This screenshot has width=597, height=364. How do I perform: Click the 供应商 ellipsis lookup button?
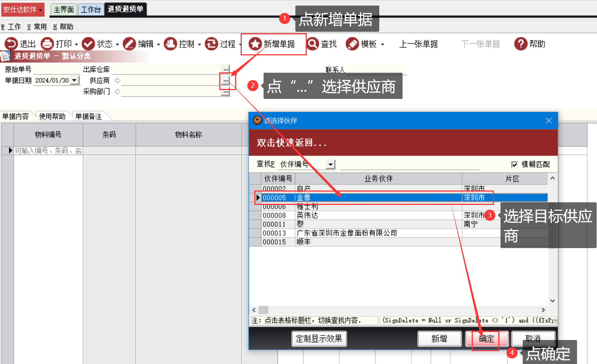coord(225,80)
